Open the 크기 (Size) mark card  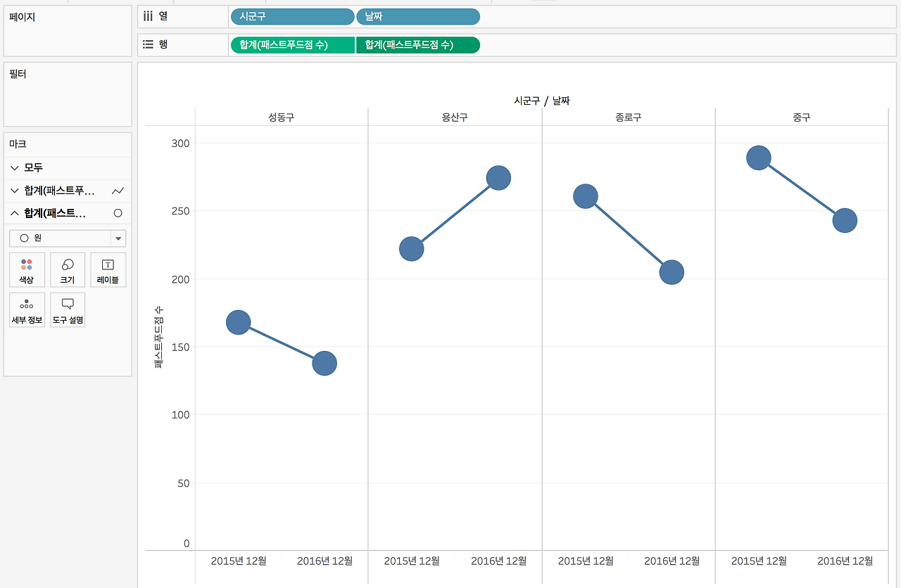pos(68,270)
